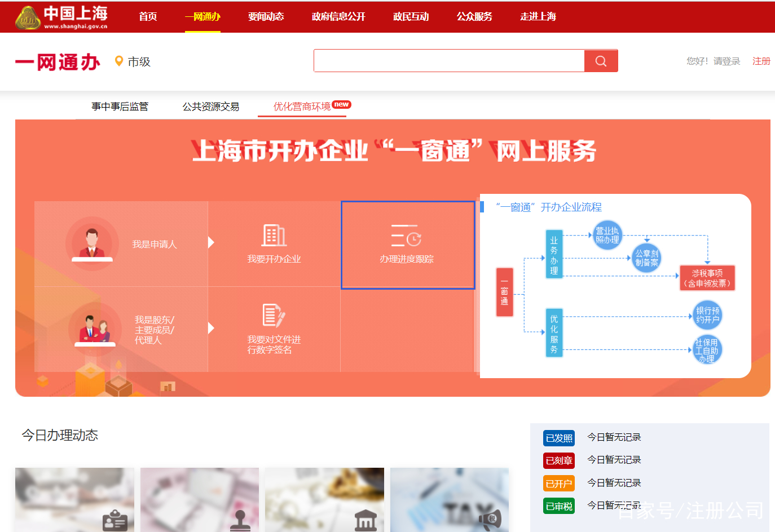Click 涉税事项 node in the flowchart

tap(707, 277)
